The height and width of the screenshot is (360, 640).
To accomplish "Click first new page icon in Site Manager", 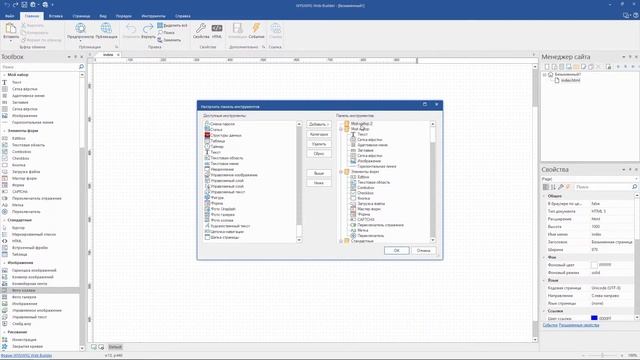I will pos(547,67).
